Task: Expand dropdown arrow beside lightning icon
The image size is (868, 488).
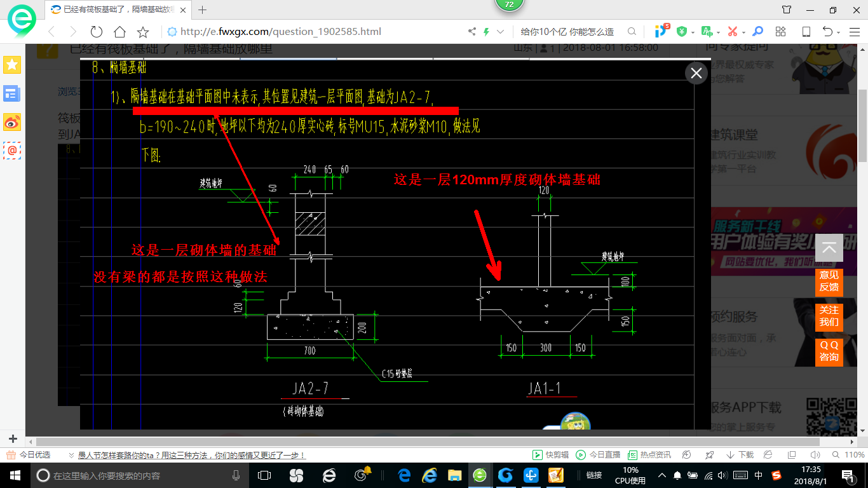Action: pyautogui.click(x=500, y=32)
